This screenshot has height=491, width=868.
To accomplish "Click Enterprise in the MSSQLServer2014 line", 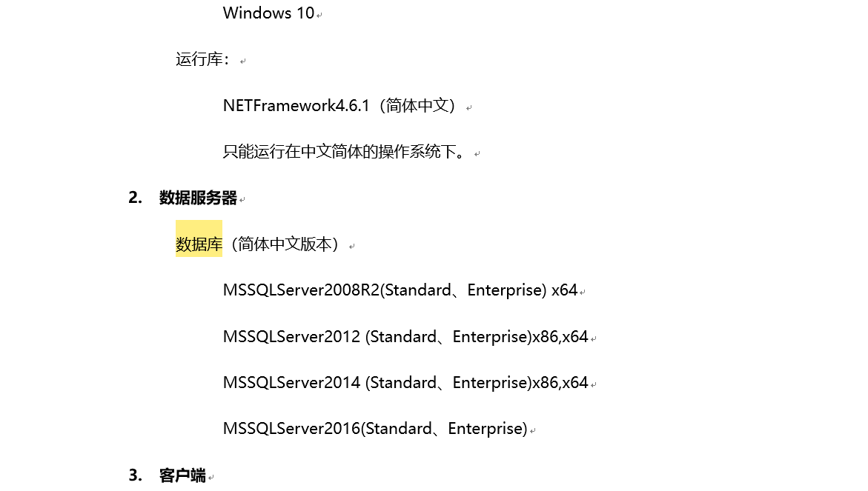I will pyautogui.click(x=489, y=383).
